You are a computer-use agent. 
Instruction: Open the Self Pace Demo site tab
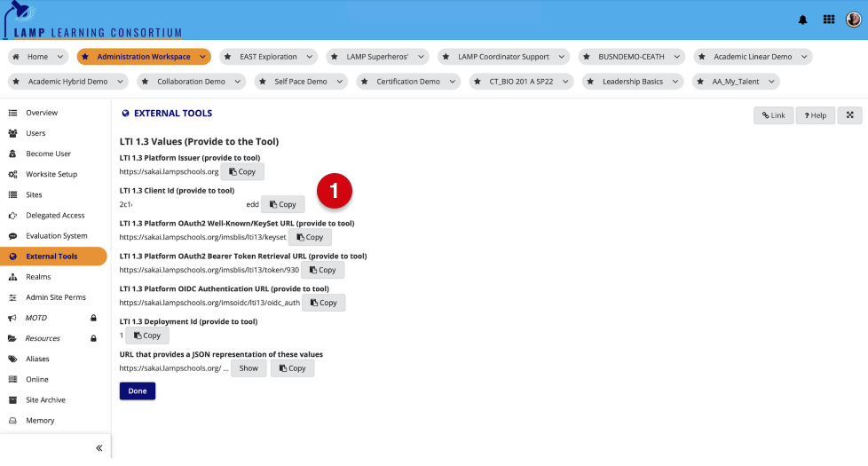pos(301,82)
